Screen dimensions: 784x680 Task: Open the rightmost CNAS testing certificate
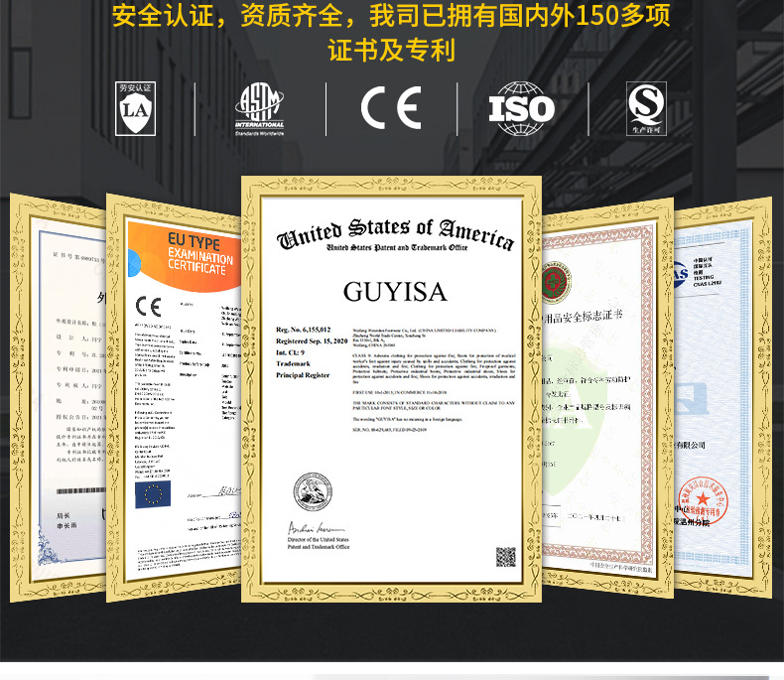[723, 397]
